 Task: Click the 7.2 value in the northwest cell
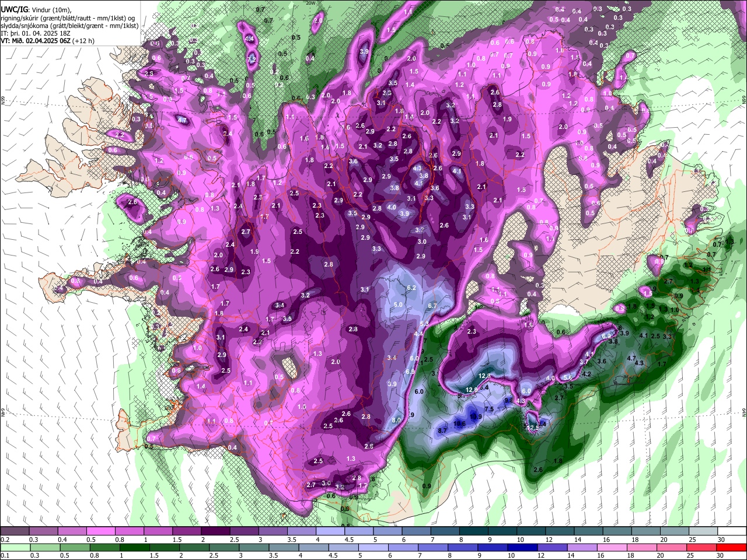[252, 60]
